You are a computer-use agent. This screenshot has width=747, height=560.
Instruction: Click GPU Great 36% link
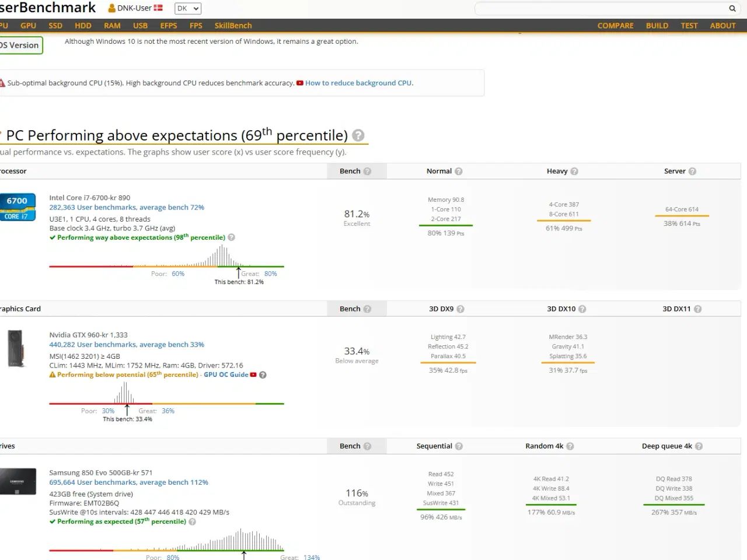pyautogui.click(x=168, y=411)
